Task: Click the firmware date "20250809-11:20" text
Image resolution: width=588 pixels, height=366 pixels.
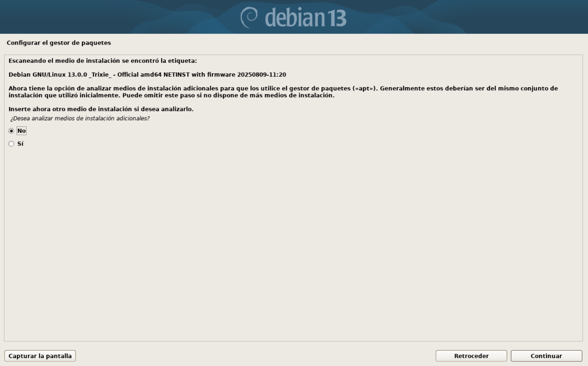Action: click(261, 75)
